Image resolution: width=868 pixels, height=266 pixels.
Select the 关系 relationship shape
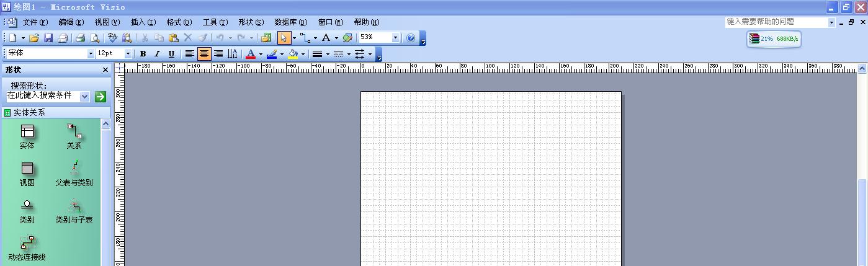click(x=74, y=137)
